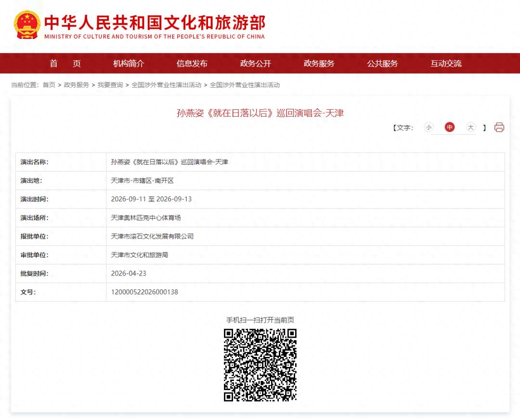Screen dimensions: 520x420
Task: Open 互动交流 navigation item
Action: (x=446, y=64)
